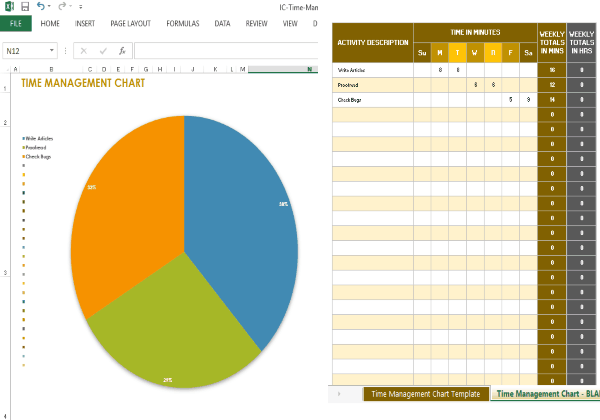Open the Redo history dropdown arrow

click(x=71, y=7)
